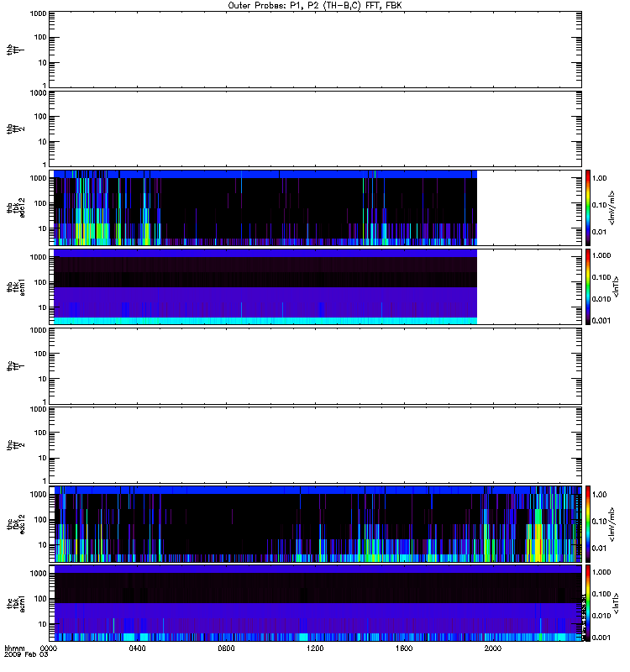Click the '10' y-axis tick of thb fff 2
The image size is (630, 672).
42,142
